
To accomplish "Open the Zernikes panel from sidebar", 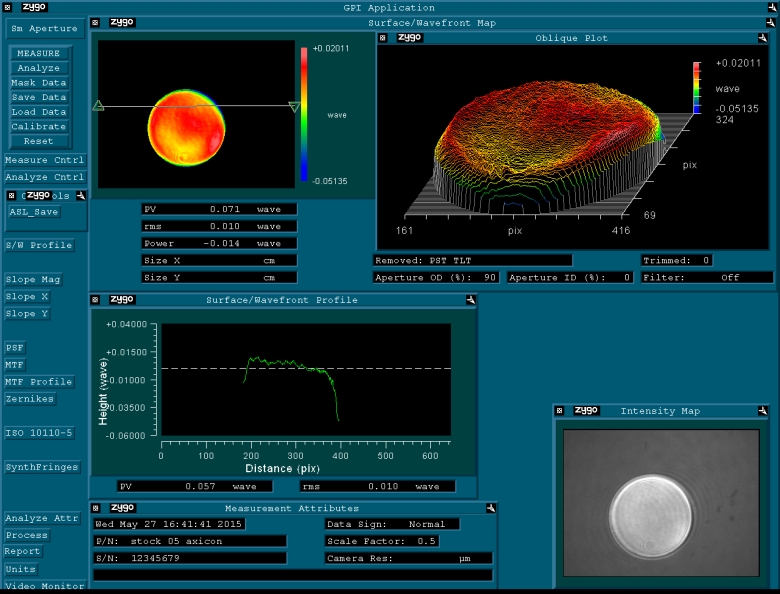I will pos(30,399).
